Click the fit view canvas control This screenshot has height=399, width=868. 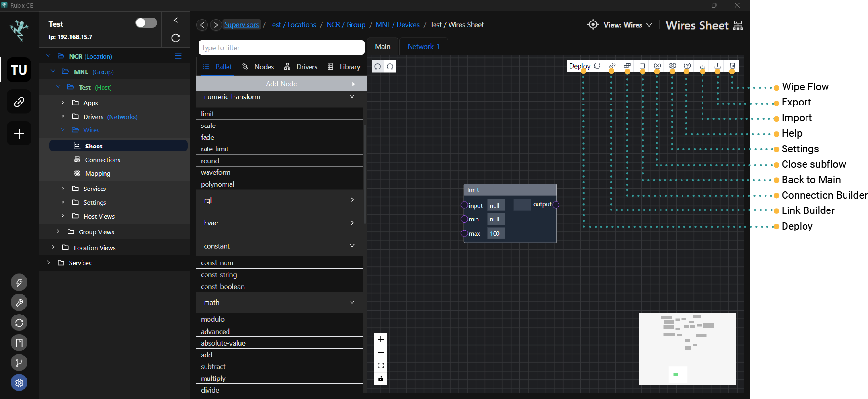pos(381,366)
